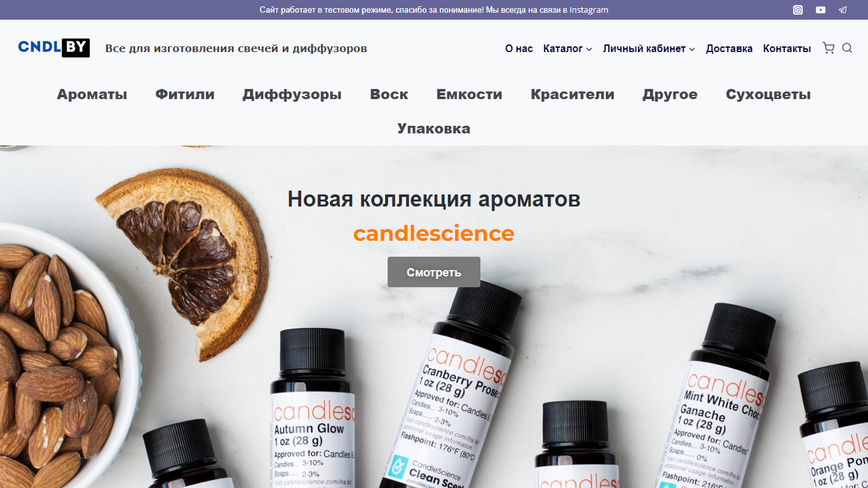The width and height of the screenshot is (868, 488).
Task: Click the search magnifier icon
Action: (847, 48)
